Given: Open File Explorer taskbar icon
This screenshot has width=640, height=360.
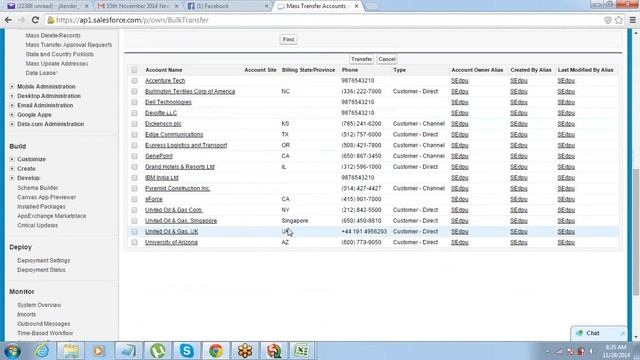Looking at the screenshot, I should 71,351.
